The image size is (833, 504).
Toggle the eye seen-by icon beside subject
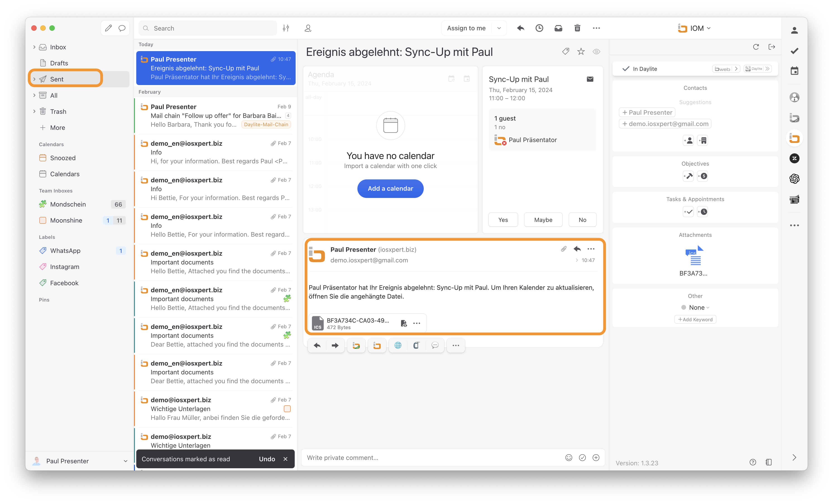(x=596, y=51)
